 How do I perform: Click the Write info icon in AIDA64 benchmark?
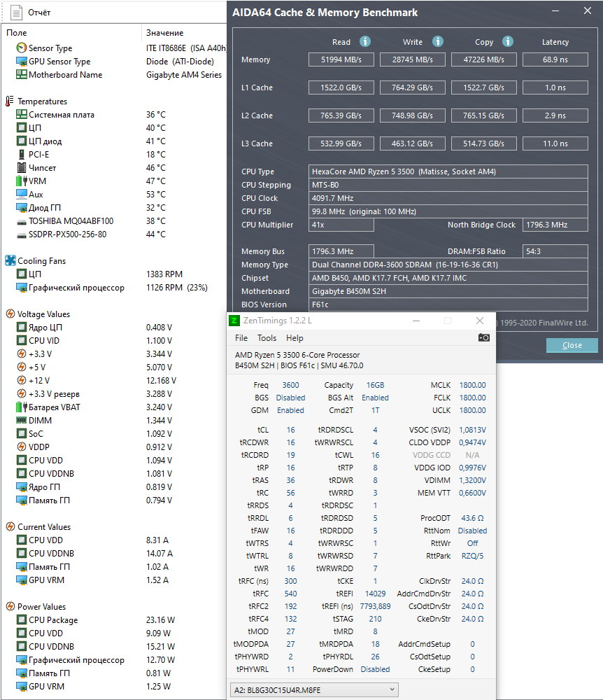point(437,41)
